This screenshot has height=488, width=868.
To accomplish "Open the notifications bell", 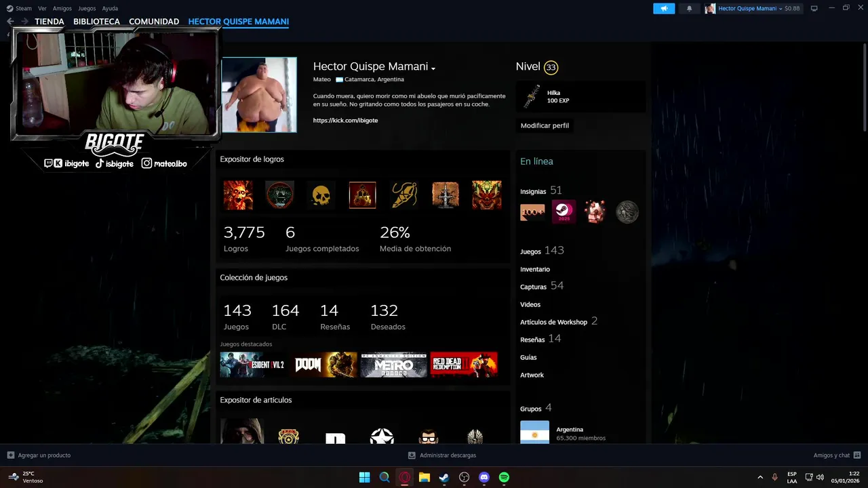I will (690, 8).
